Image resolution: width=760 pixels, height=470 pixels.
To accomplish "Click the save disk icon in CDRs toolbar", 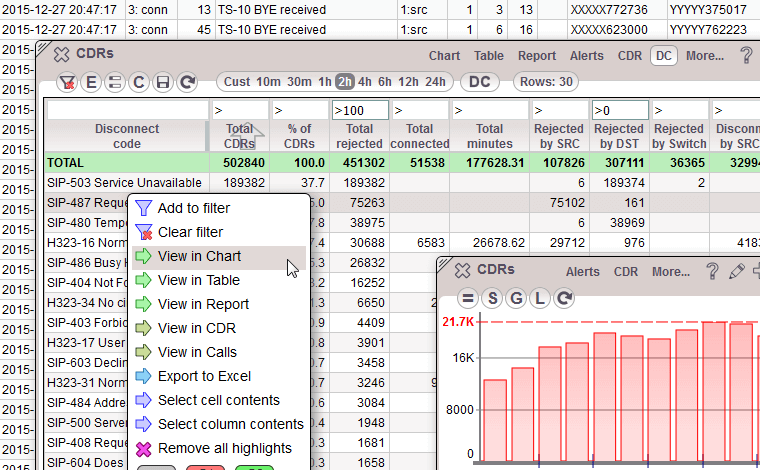I will tap(162, 82).
